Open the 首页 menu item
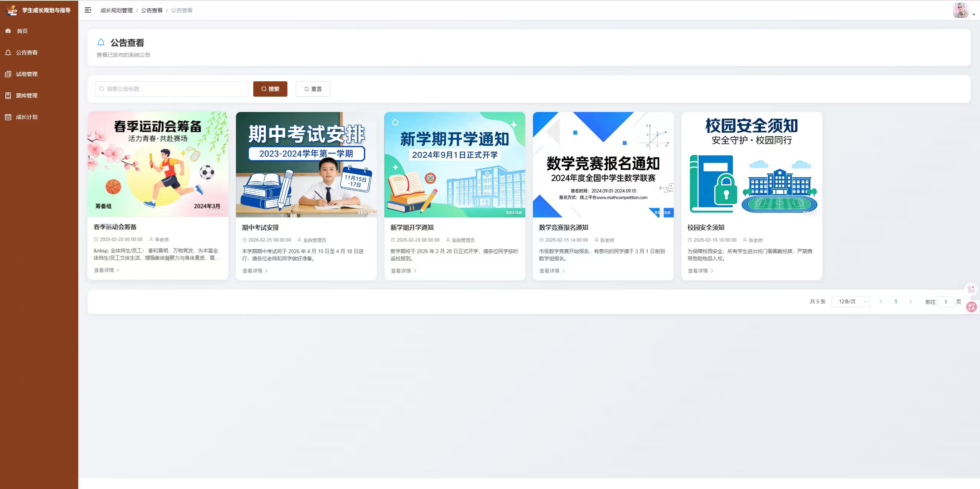 pos(39,31)
